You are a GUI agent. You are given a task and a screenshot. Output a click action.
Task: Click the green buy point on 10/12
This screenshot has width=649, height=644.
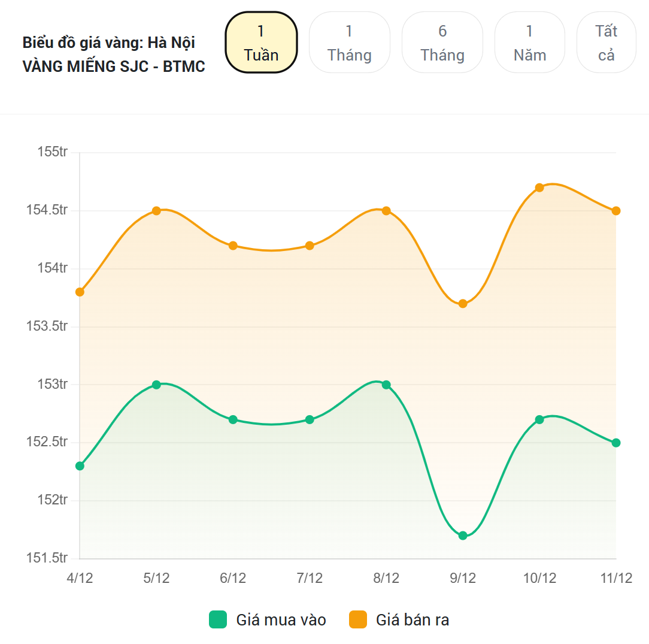[539, 419]
